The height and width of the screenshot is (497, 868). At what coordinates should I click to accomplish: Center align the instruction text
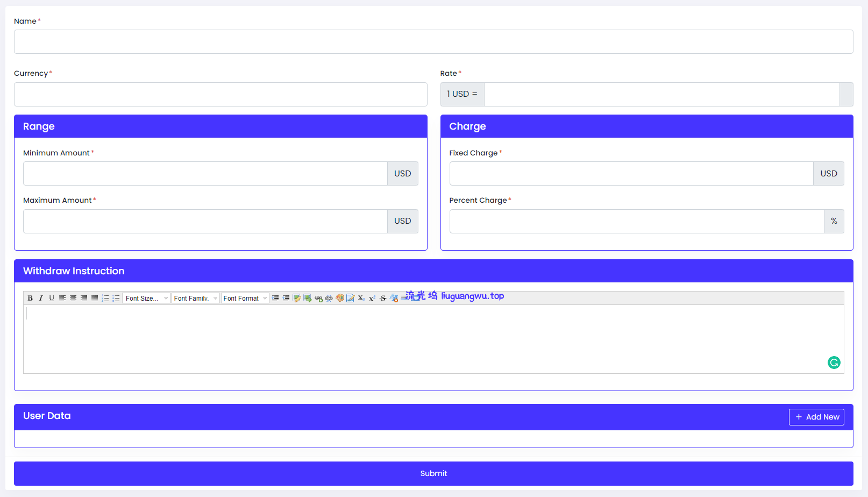click(x=73, y=299)
